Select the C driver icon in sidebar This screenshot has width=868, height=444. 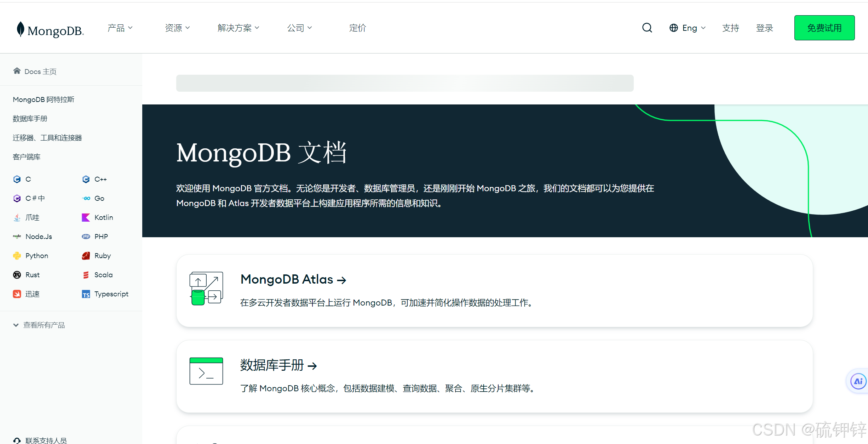tap(17, 179)
